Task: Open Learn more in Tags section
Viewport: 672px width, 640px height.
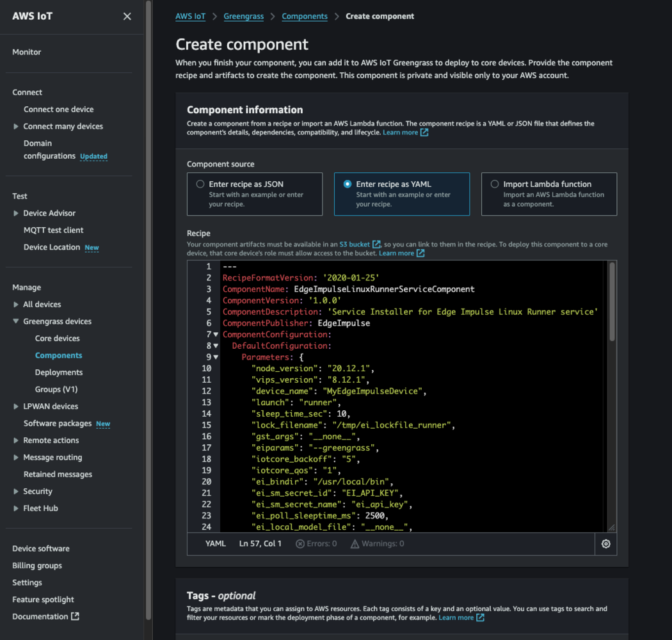Action: tap(461, 618)
